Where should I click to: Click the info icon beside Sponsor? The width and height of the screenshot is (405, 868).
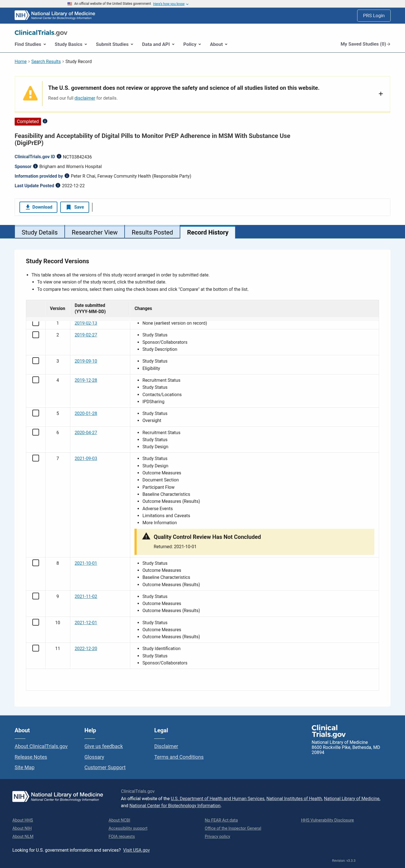[35, 166]
